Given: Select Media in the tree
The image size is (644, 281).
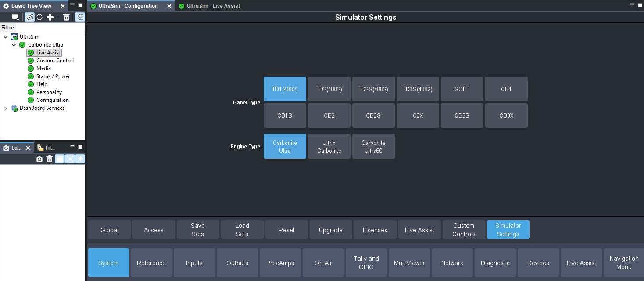Looking at the screenshot, I should pos(43,68).
